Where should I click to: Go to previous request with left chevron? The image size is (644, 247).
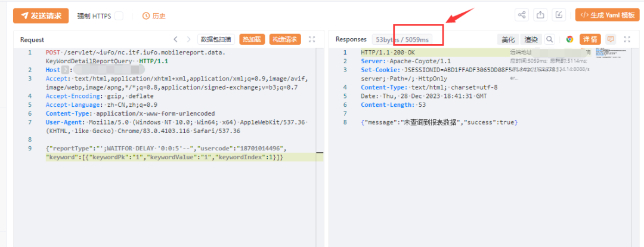175,39
